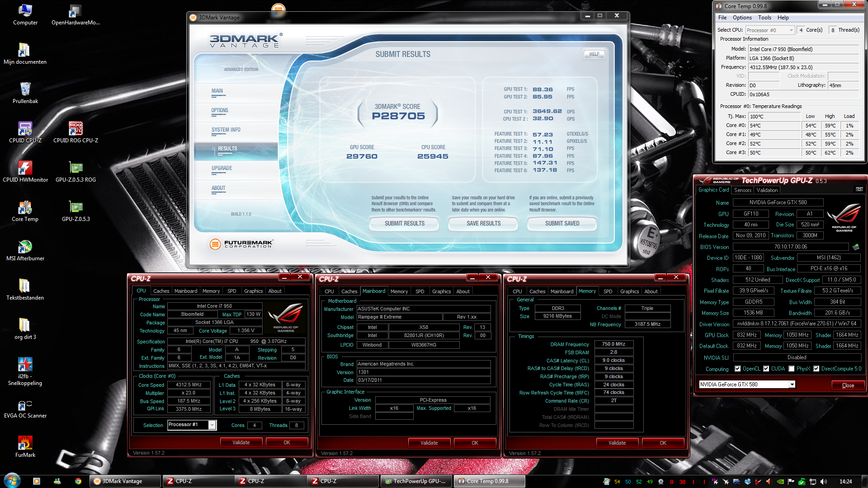
Task: Click the HELP button in 3DMark Vantage
Action: [x=594, y=54]
